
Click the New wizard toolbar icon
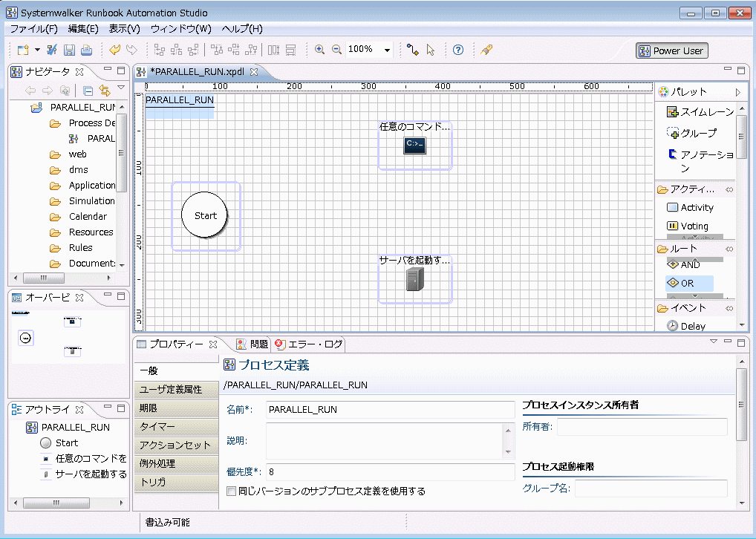click(23, 50)
